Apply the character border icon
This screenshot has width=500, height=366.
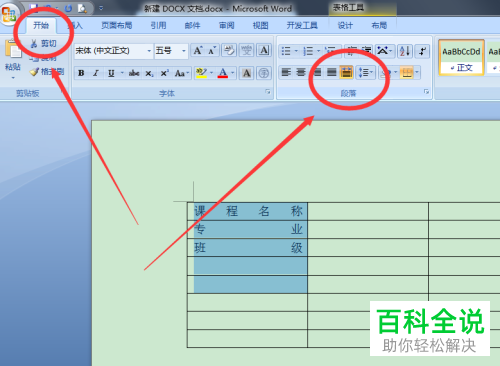264,51
